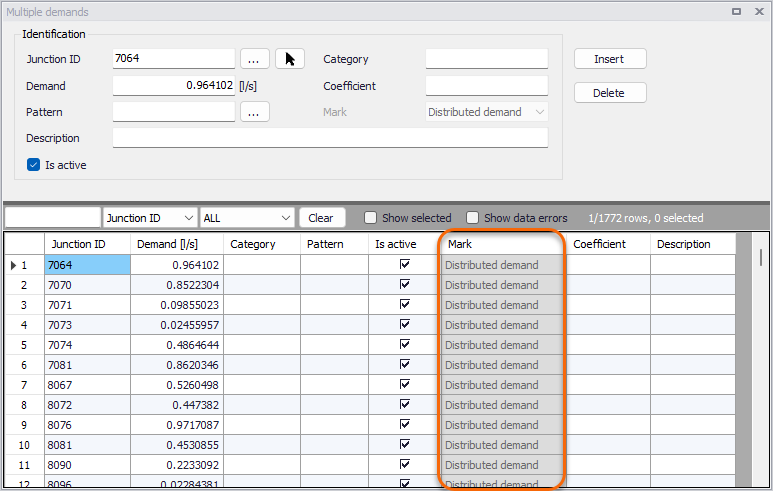
Task: Uncheck Is active for junction 8076 row
Action: (405, 424)
